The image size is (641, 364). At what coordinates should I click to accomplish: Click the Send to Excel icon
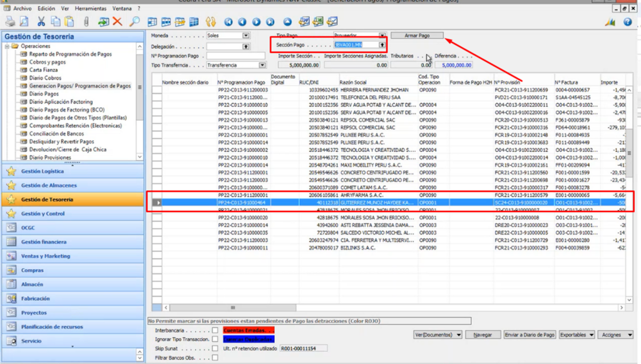(318, 22)
